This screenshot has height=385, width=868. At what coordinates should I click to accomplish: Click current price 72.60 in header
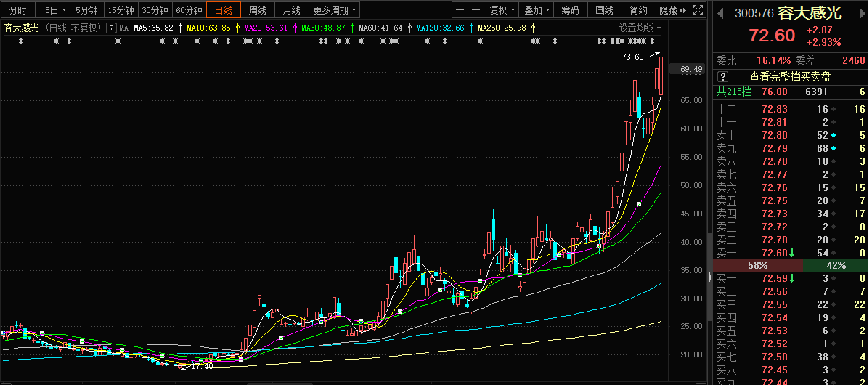(x=772, y=36)
